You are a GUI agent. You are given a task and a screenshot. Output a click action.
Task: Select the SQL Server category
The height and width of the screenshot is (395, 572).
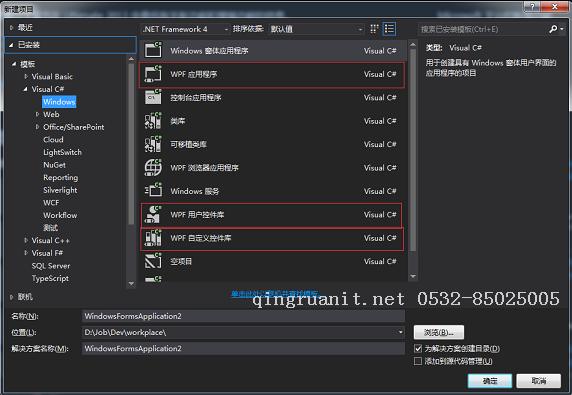(51, 266)
